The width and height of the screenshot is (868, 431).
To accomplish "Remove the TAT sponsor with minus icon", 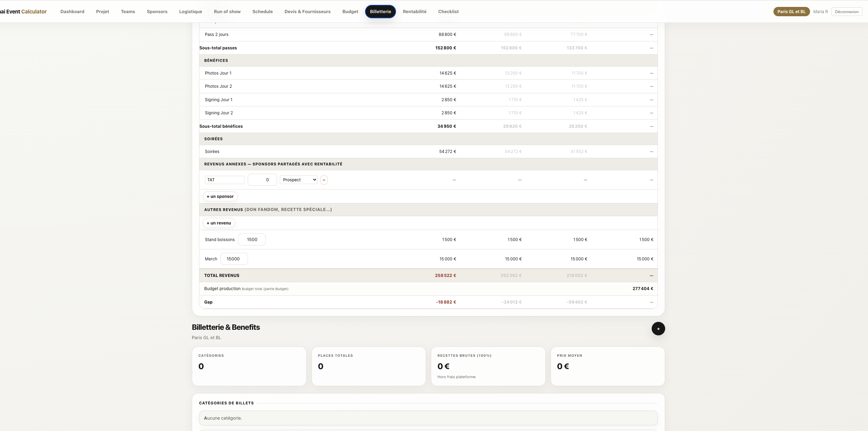I will tap(324, 180).
